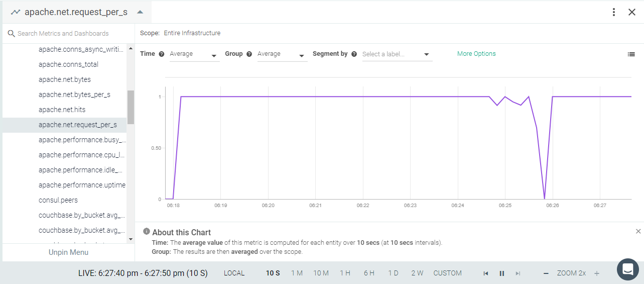Select the 6 H time range

click(x=369, y=273)
